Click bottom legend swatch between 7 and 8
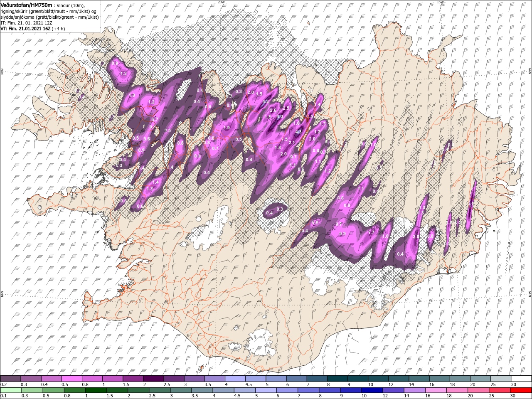Image resolution: width=532 pixels, height=399 pixels. (x=308, y=390)
